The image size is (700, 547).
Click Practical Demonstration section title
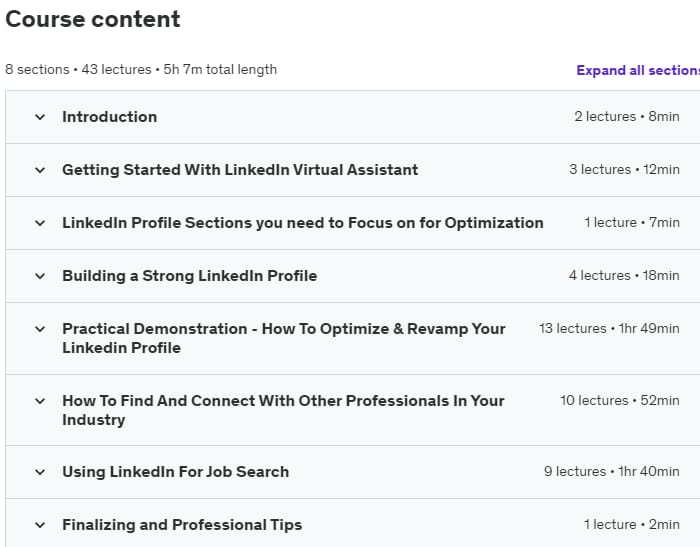point(283,338)
